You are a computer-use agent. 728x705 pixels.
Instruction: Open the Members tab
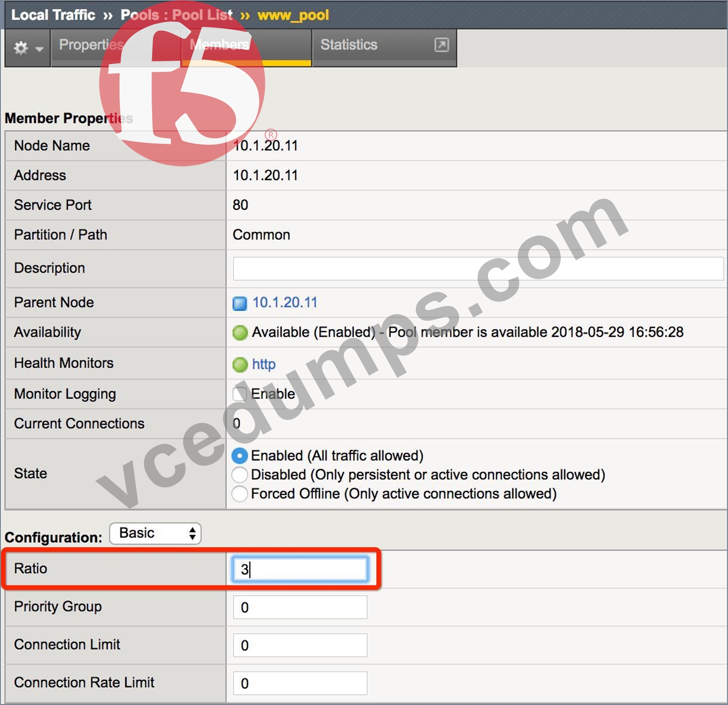(x=219, y=44)
